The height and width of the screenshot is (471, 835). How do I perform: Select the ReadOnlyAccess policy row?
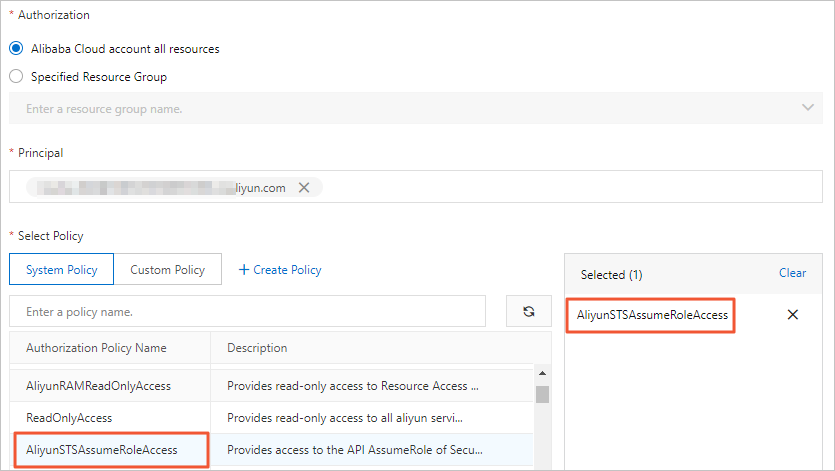(69, 417)
